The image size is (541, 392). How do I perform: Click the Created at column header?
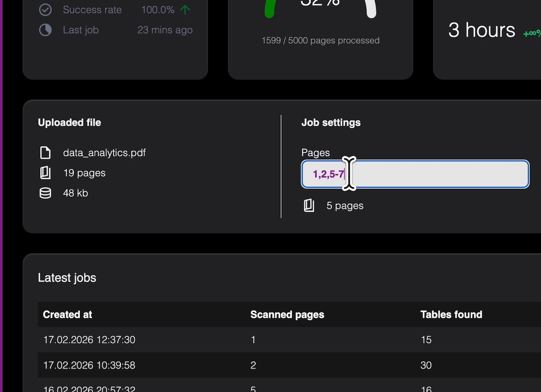(x=67, y=315)
